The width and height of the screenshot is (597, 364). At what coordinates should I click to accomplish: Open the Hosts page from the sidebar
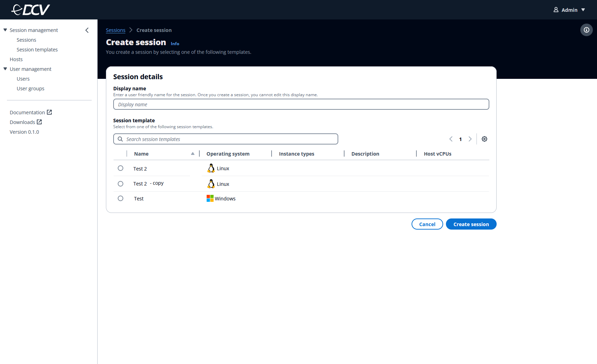[16, 59]
